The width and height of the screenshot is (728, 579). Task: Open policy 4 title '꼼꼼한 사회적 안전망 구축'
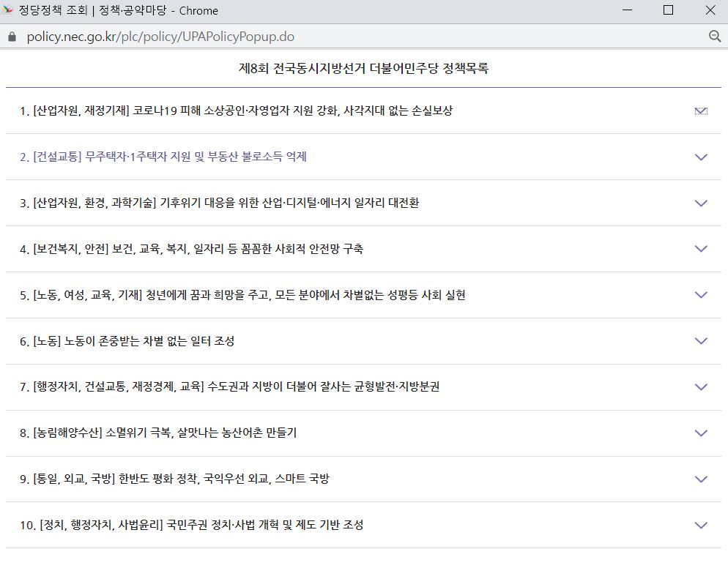(302, 249)
